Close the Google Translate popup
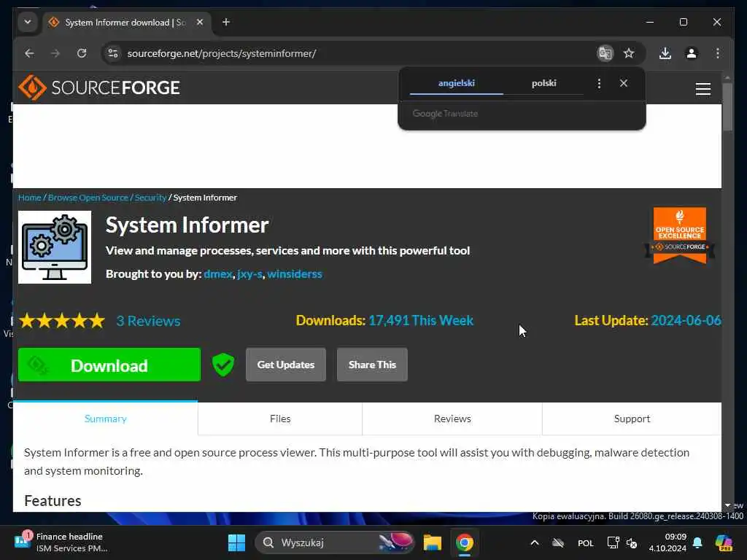The image size is (747, 560). 624,83
